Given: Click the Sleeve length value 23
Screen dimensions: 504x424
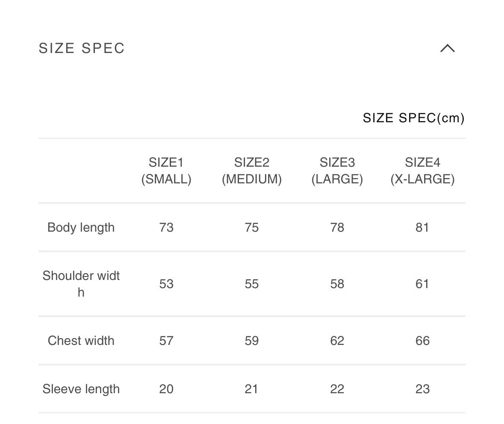Looking at the screenshot, I should coord(422,389).
